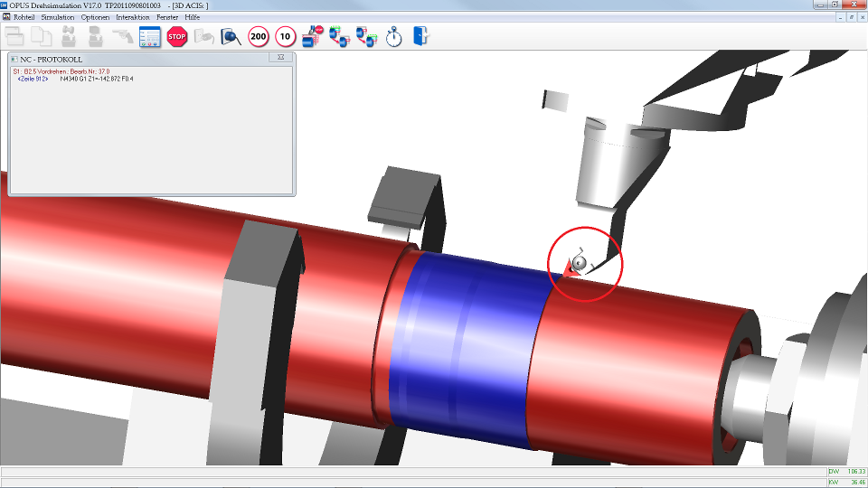Click the greyed power plug icon

[x=203, y=37]
